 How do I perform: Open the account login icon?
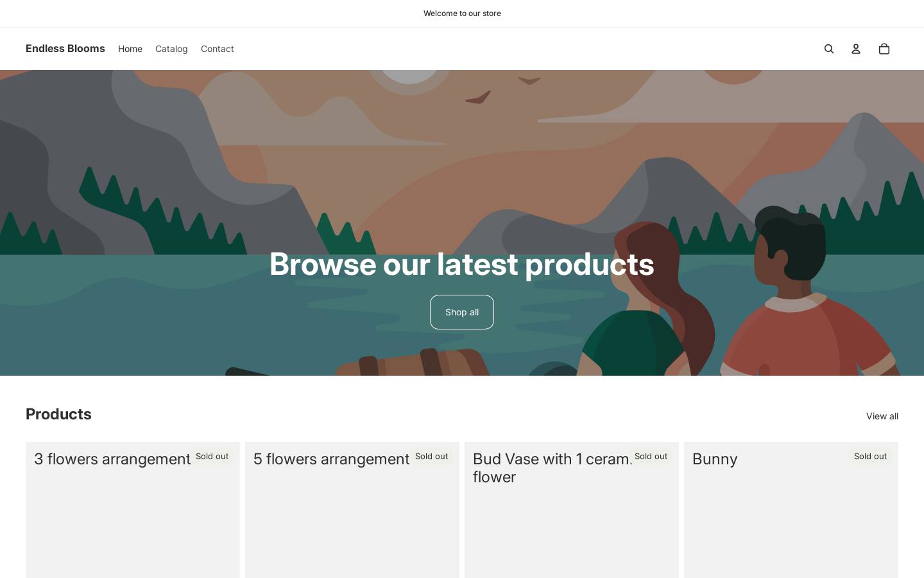pos(856,49)
